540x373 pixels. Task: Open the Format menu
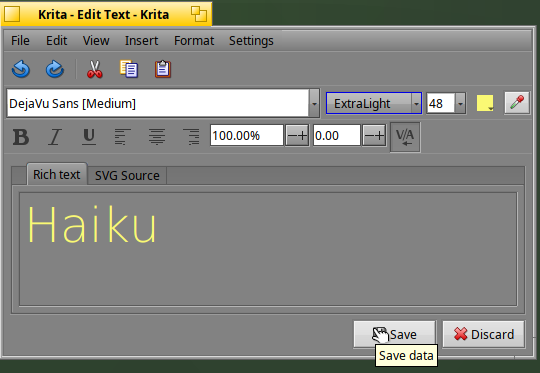[x=194, y=41]
